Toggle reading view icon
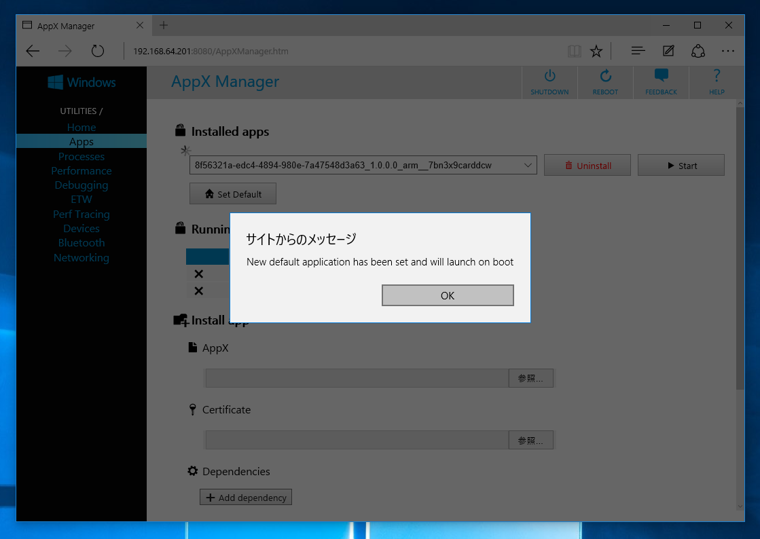The image size is (760, 539). click(574, 51)
